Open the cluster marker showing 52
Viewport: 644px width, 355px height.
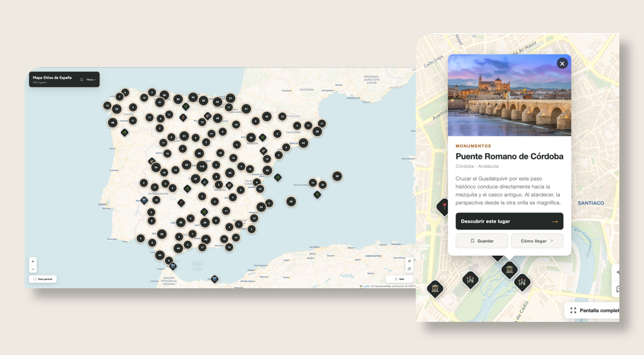click(x=217, y=102)
